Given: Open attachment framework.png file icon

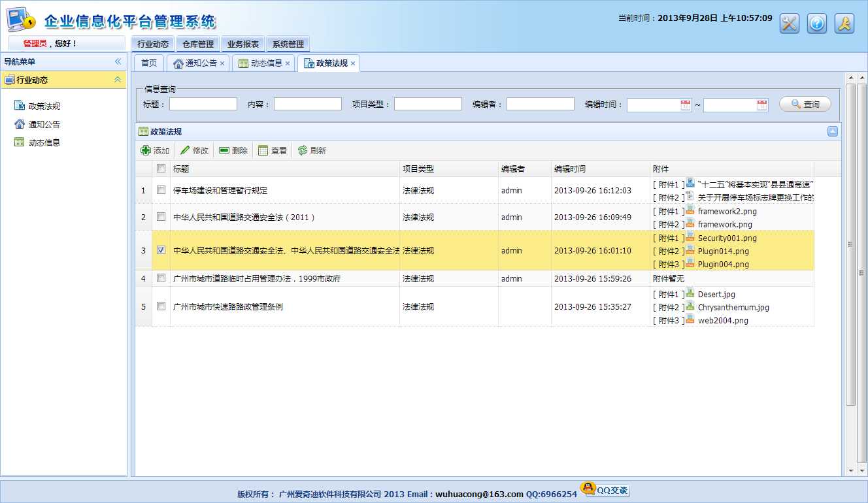Looking at the screenshot, I should pyautogui.click(x=690, y=223).
